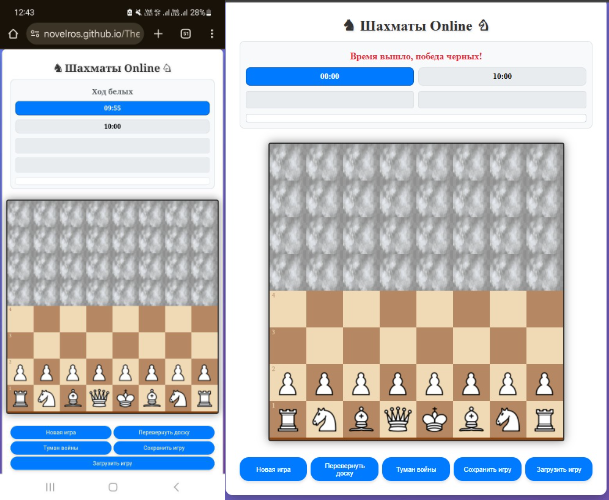This screenshot has height=500, width=609.
Task: Click the blue 00:00 timer bar
Action: (x=330, y=76)
